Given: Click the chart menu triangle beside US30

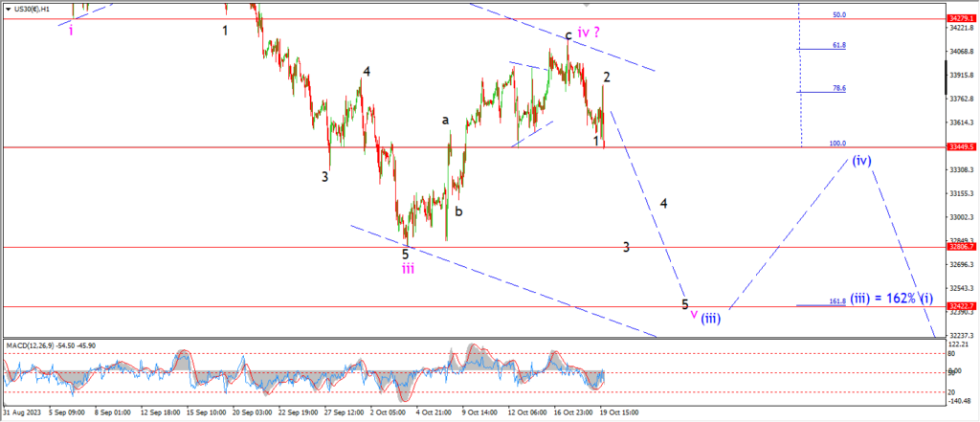Looking at the screenshot, I should [x=6, y=8].
